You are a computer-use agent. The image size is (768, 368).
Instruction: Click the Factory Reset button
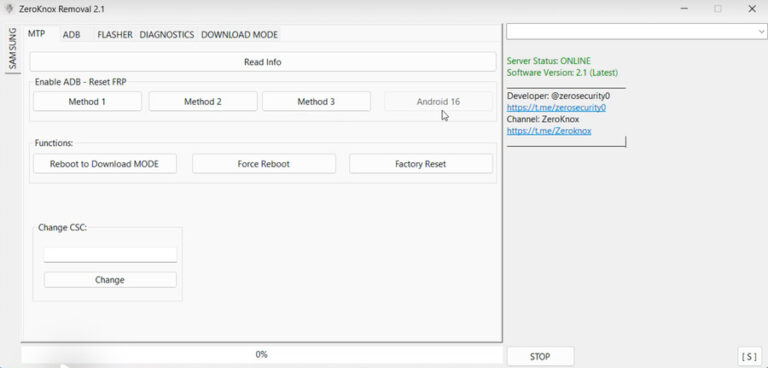pos(421,164)
